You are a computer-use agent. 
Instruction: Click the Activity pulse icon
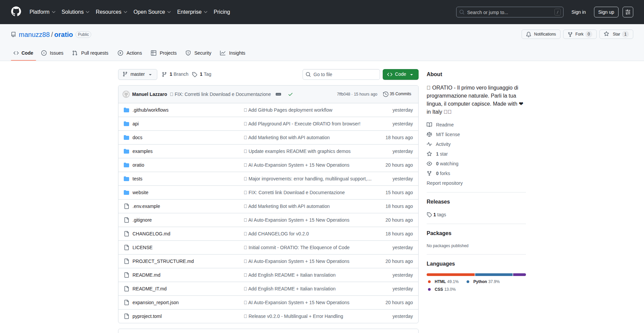click(429, 144)
